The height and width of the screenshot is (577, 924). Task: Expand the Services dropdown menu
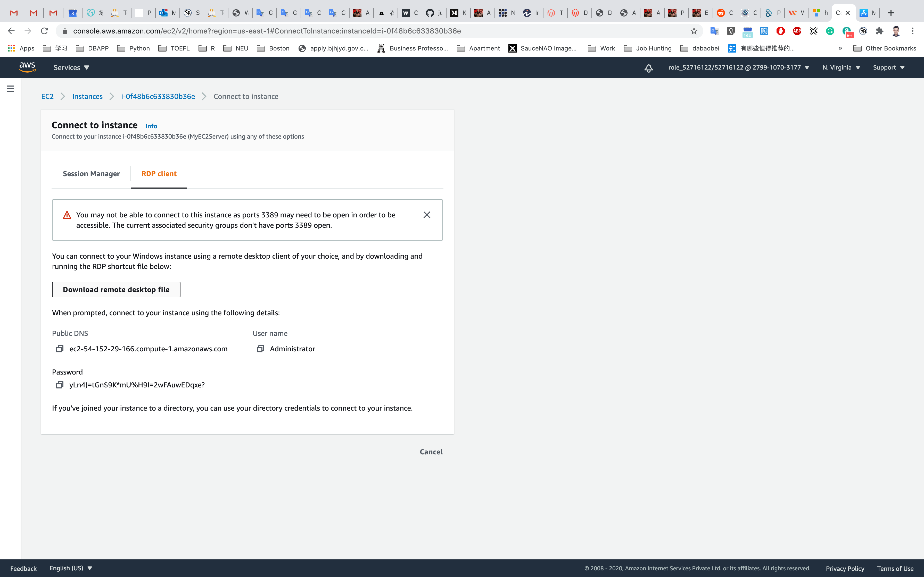tap(71, 67)
